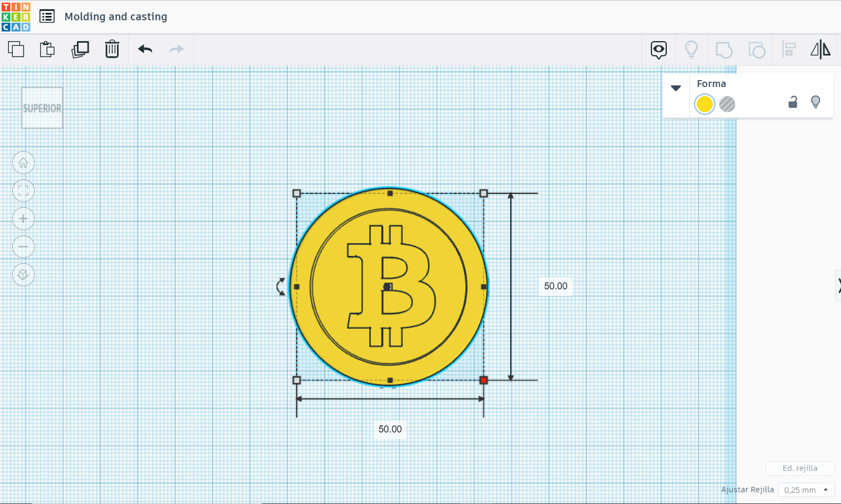
Task: Click the height dimension 50.00 field
Action: pos(556,286)
